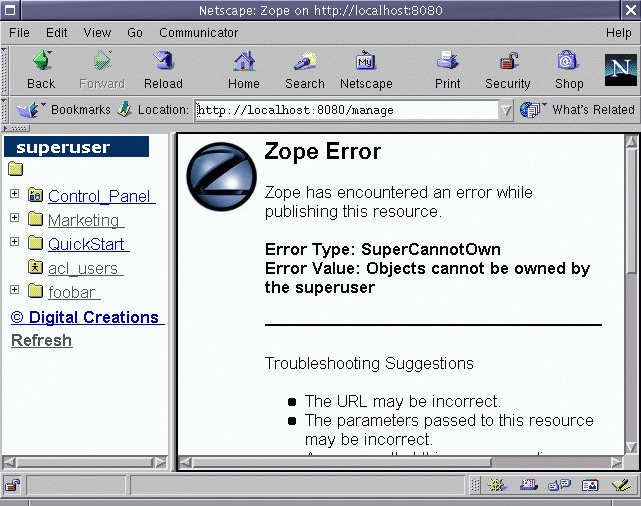Open Navigator from the component bar
The image size is (641, 506).
[497, 486]
